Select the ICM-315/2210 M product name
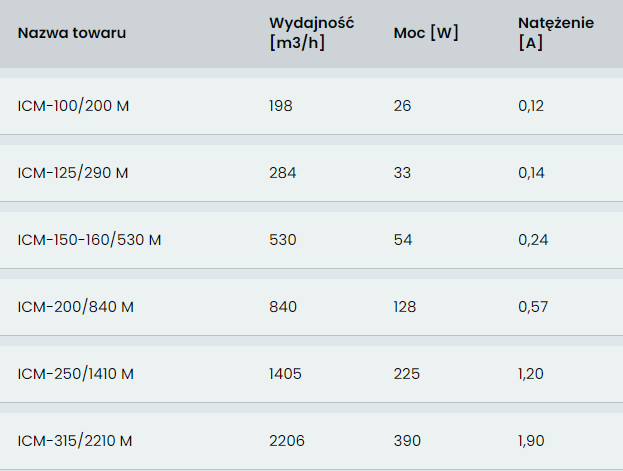This screenshot has height=471, width=623. 75,441
